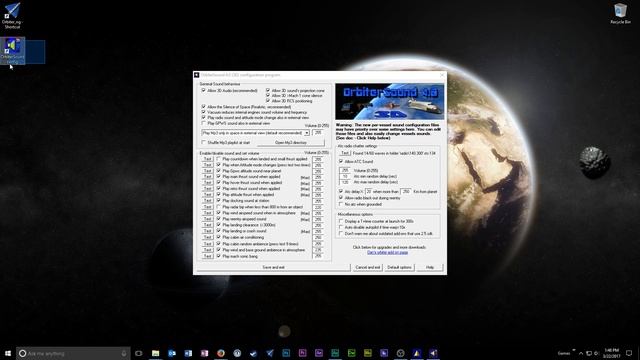Image resolution: width=640 pixels, height=360 pixels.
Task: Toggle Allow 3D Audio (recommended) checkbox
Action: point(203,90)
